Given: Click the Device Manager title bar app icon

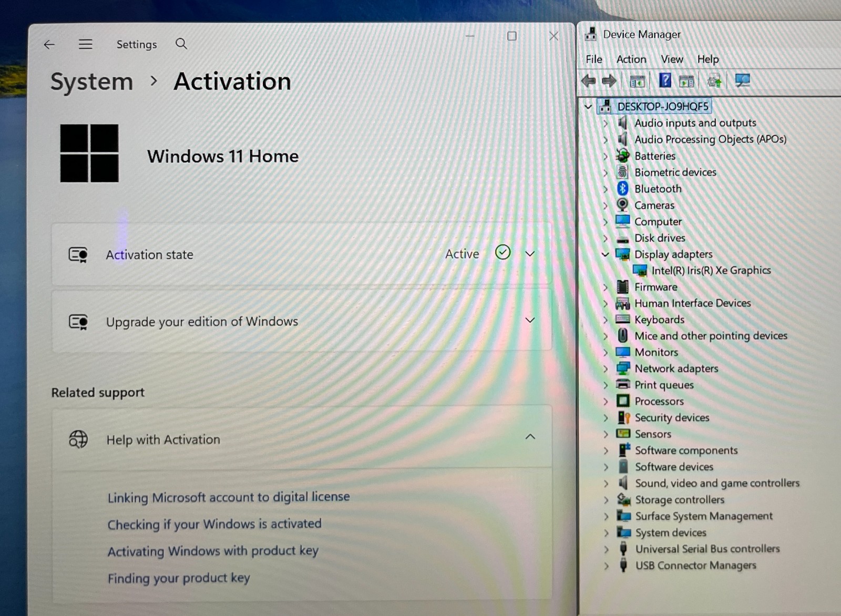Looking at the screenshot, I should click(591, 34).
